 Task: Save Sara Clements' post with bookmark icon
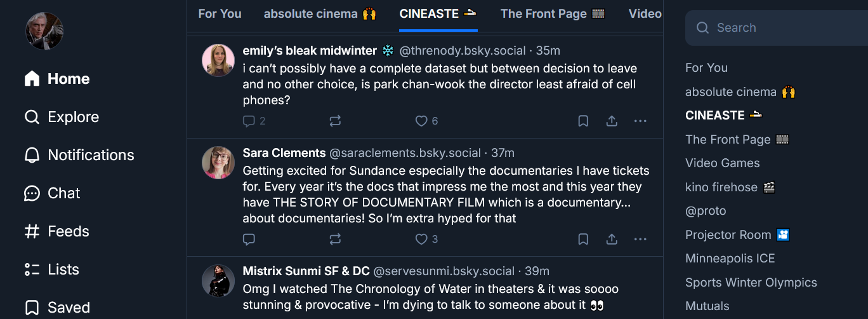(x=583, y=240)
